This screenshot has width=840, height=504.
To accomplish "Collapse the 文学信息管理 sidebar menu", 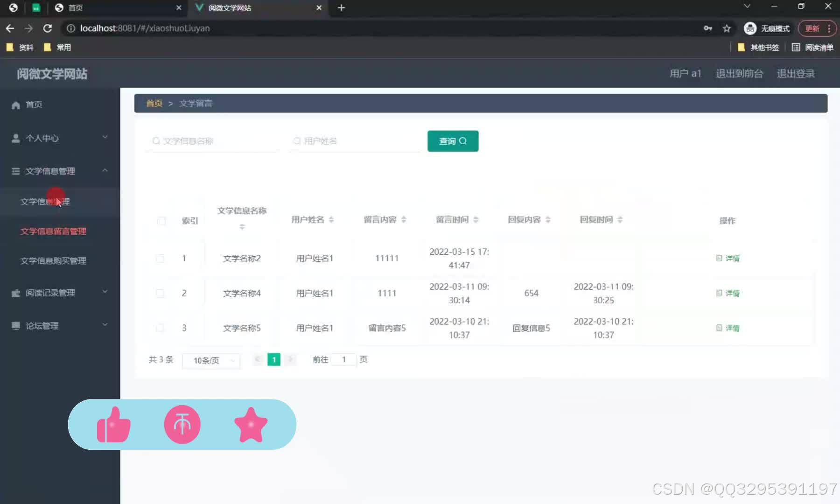I will (60, 171).
